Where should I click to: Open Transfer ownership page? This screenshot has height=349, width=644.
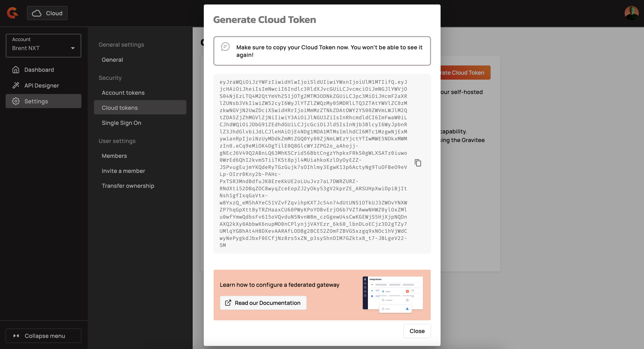(128, 186)
